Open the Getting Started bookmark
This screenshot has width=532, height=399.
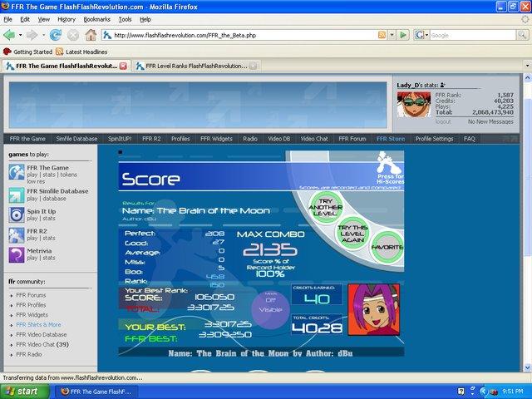point(27,52)
